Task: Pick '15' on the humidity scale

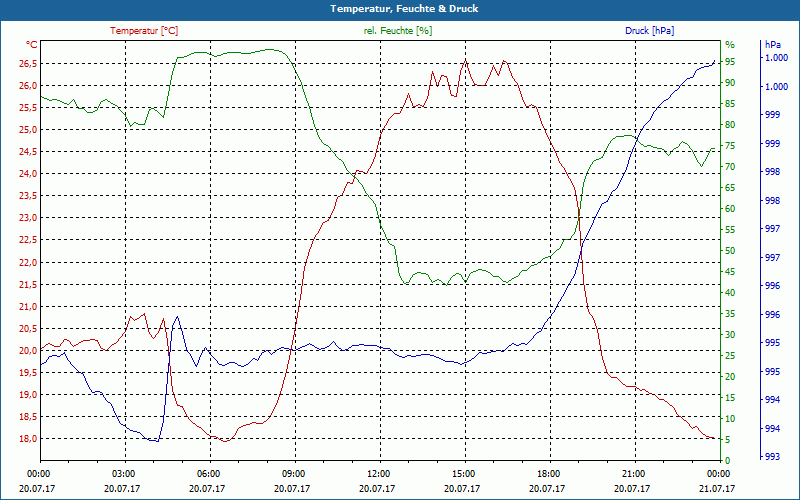Action: pos(730,397)
